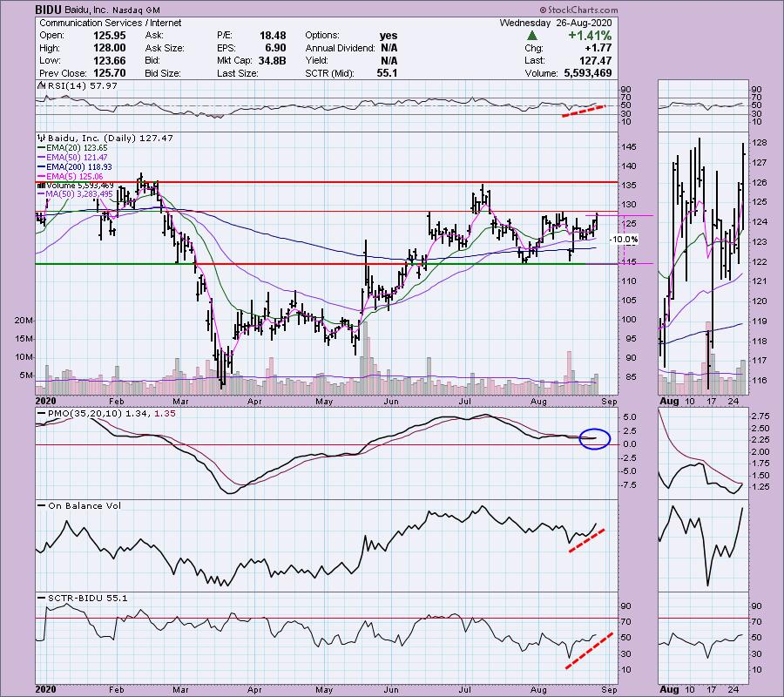Select the percent change +1.41%
Image resolution: width=784 pixels, height=697 pixels.
click(x=590, y=36)
